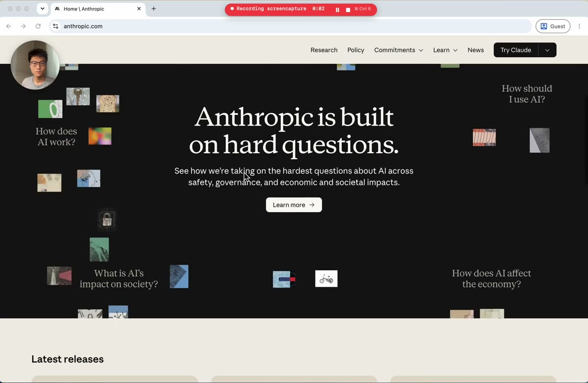
Task: Click the Learn more button
Action: [x=294, y=205]
